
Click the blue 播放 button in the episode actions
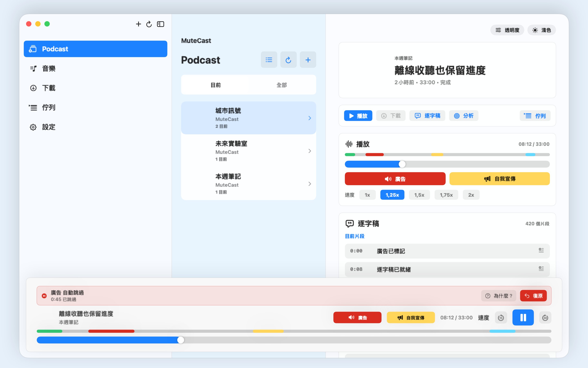pyautogui.click(x=358, y=116)
